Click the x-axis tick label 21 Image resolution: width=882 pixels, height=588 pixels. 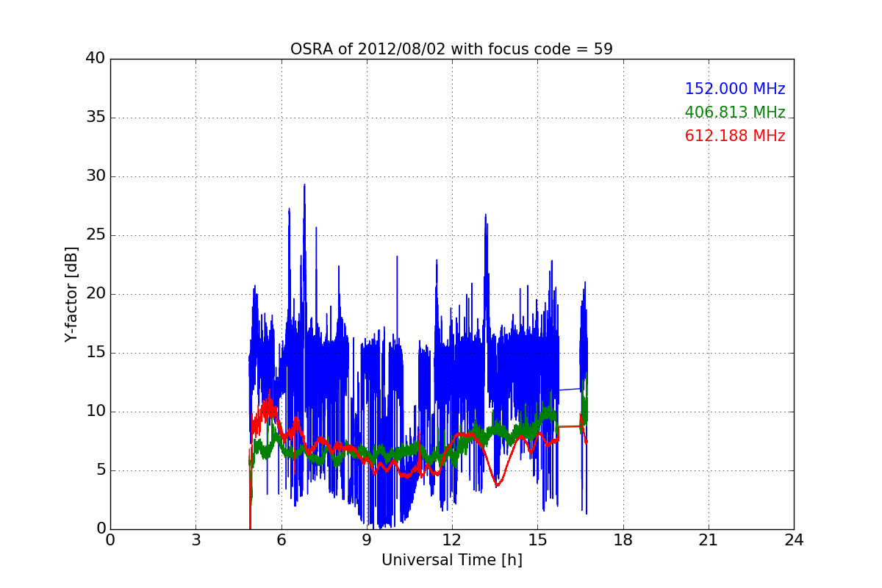pyautogui.click(x=708, y=539)
